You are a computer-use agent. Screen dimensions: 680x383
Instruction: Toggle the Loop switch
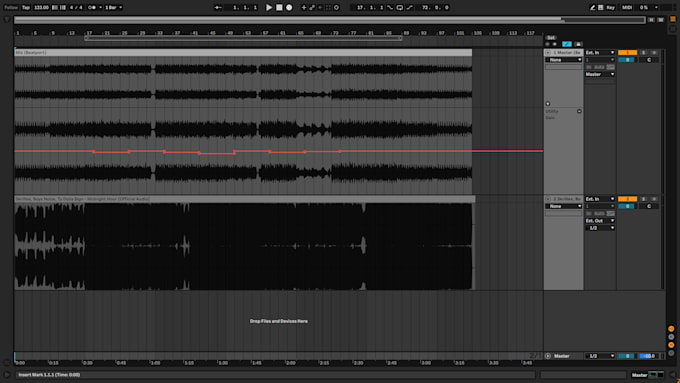click(x=399, y=7)
